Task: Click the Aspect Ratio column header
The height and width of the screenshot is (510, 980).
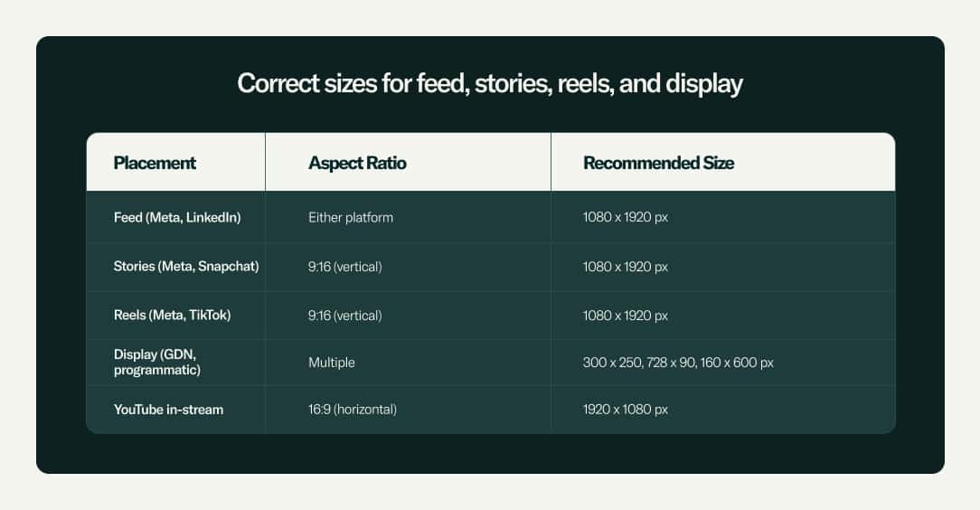Action: (x=357, y=164)
